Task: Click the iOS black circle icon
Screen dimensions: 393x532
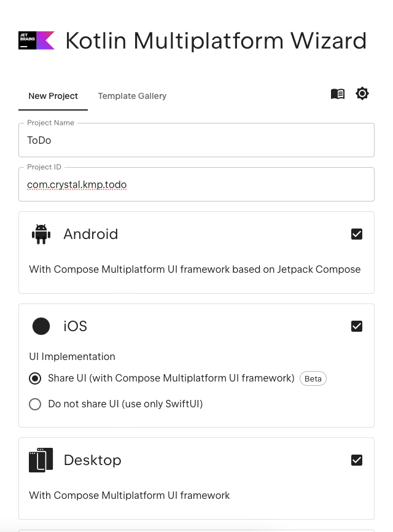Action: click(41, 326)
